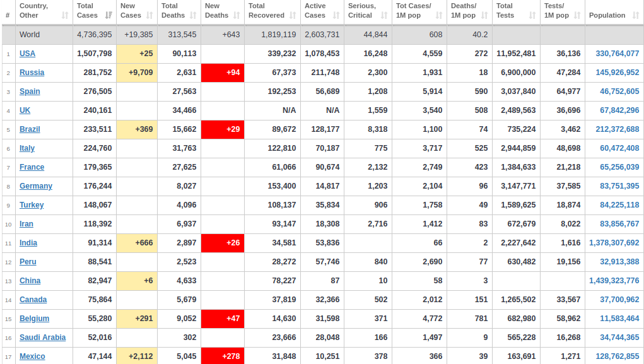The image size is (644, 364).
Task: Click the Peru link
Action: 28,261
